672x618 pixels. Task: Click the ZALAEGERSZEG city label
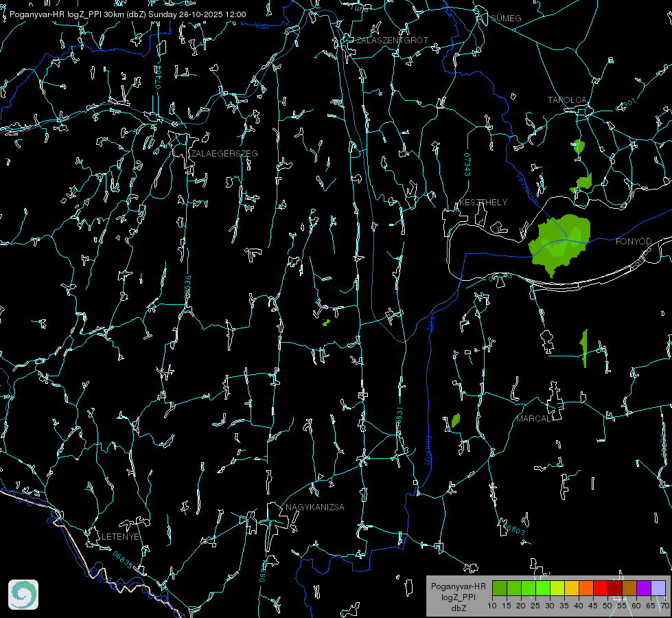(224, 154)
